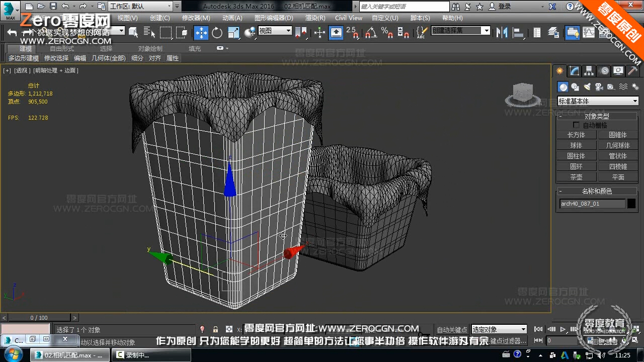Open the 渲染(R) menu
This screenshot has width=644, height=362.
[315, 18]
